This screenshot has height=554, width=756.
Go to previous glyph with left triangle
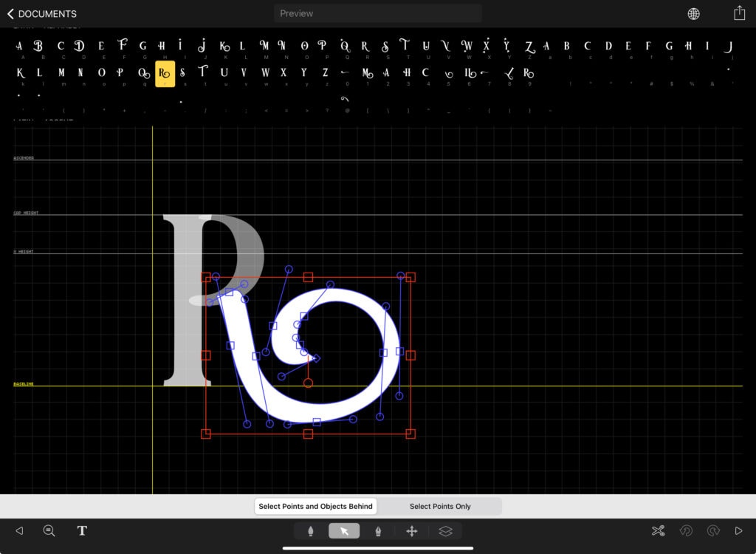(x=19, y=530)
